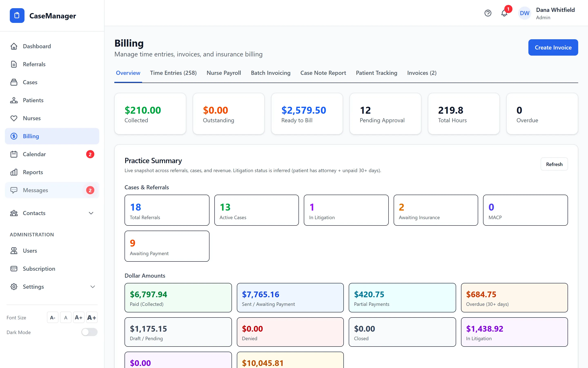Click the $684.75 Overdue (30+ days) card
The height and width of the screenshot is (368, 588).
514,298
